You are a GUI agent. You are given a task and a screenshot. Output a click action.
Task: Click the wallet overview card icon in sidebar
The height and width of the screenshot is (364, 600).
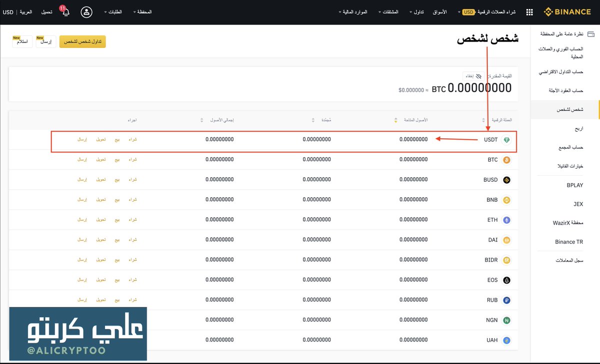point(591,34)
